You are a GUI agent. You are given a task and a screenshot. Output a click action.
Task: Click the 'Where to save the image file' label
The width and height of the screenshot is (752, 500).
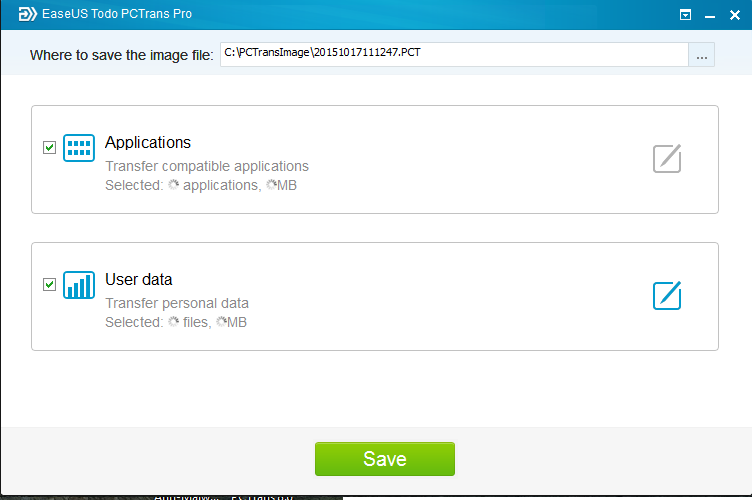121,55
